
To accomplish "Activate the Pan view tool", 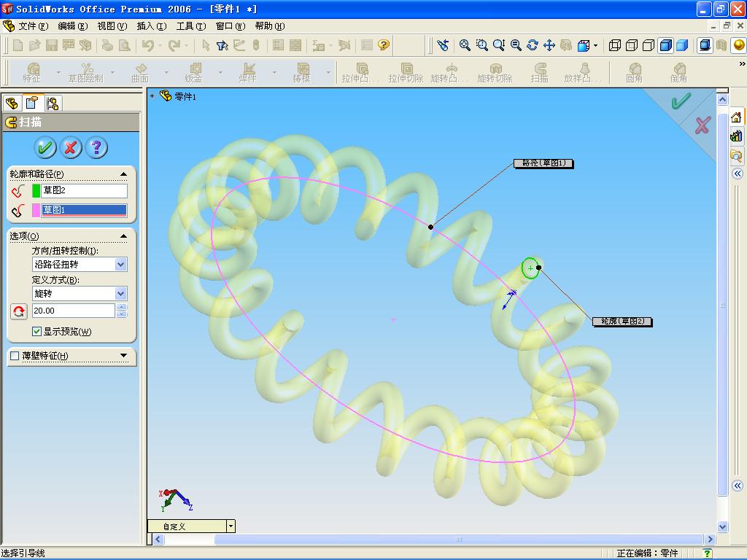I will (x=549, y=45).
